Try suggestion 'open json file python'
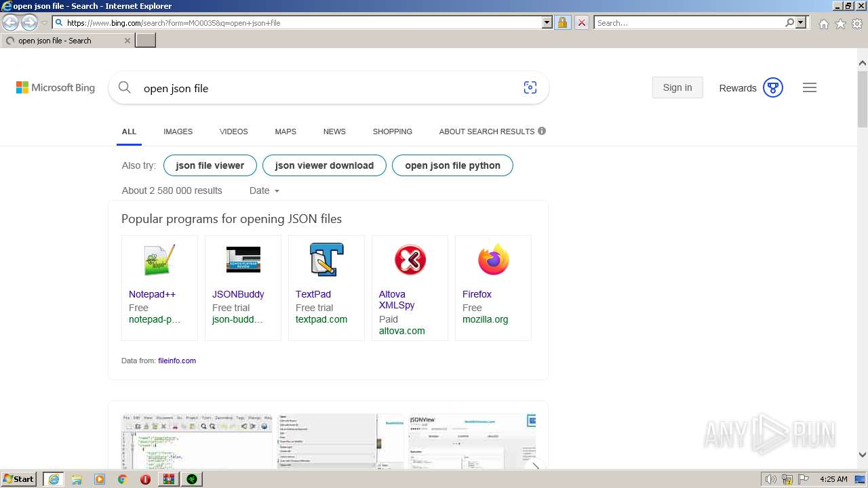The width and height of the screenshot is (868, 488). point(452,165)
